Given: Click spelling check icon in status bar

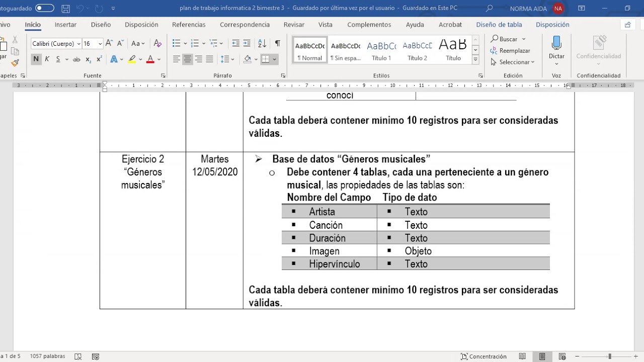Looking at the screenshot, I should 78,356.
